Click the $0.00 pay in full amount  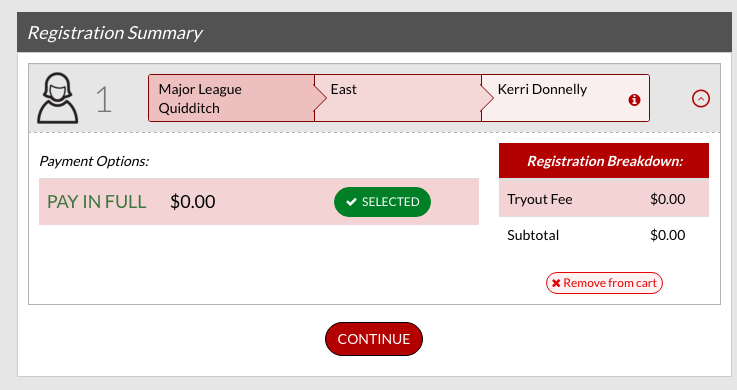193,202
